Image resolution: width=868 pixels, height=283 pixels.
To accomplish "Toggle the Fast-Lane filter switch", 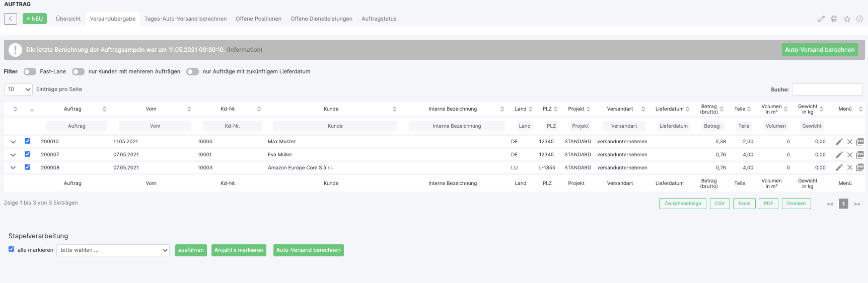I will pyautogui.click(x=30, y=72).
